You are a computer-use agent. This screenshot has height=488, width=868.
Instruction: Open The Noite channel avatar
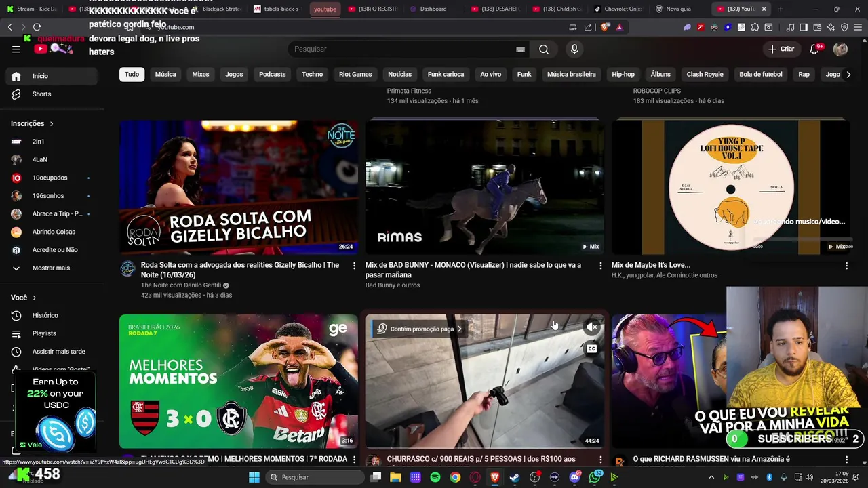(x=127, y=269)
